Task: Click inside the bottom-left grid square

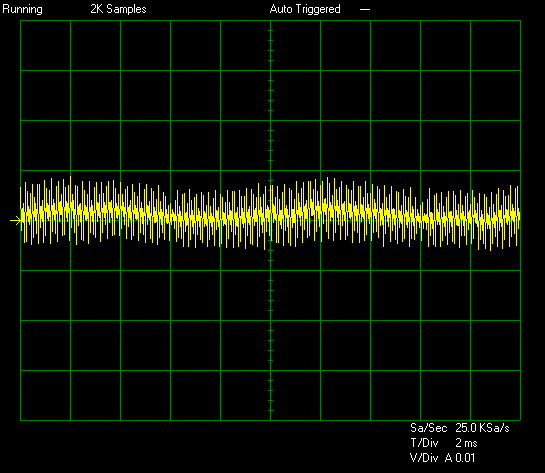Action: coord(46,395)
